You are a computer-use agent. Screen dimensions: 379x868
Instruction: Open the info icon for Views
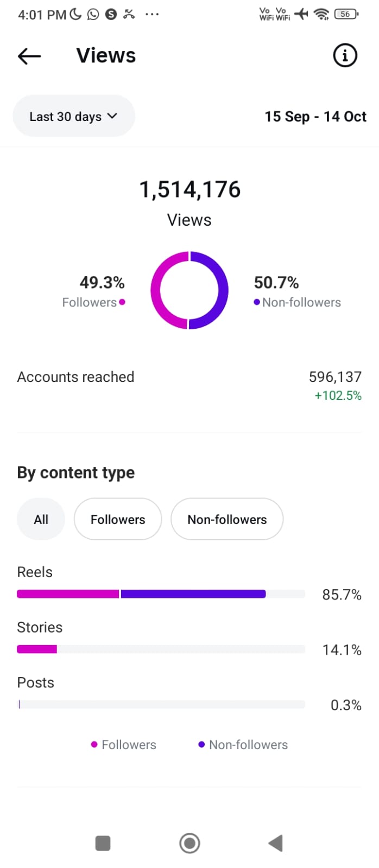[345, 55]
